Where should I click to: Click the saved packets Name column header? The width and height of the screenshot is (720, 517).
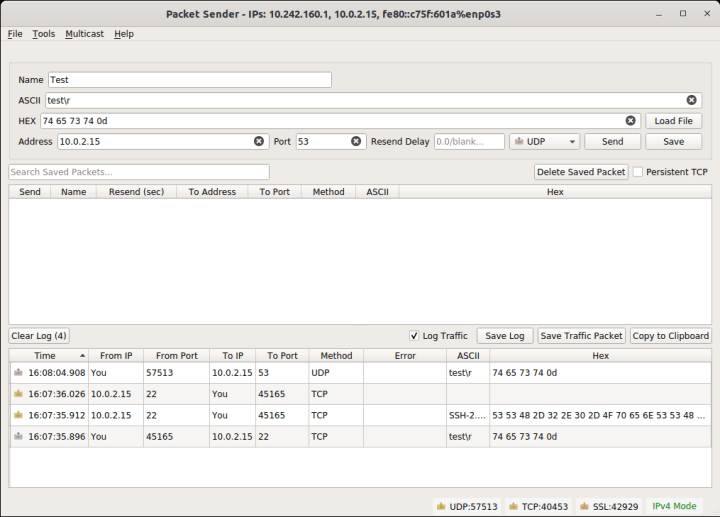(x=73, y=191)
